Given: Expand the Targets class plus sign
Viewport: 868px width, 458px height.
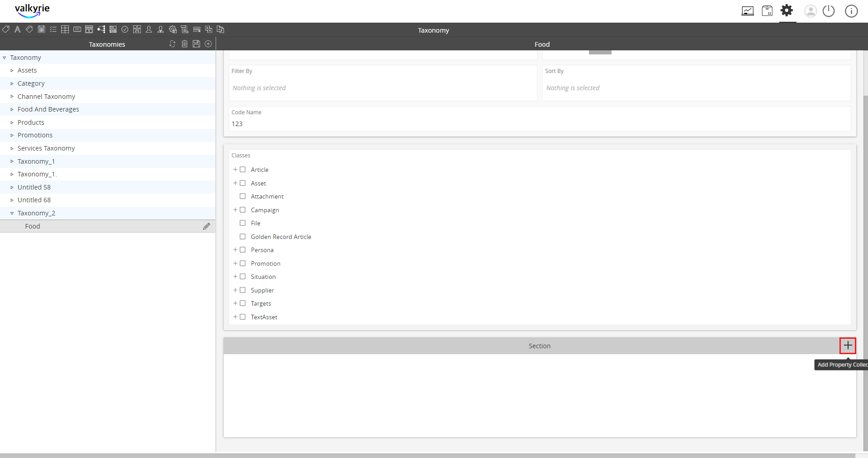Looking at the screenshot, I should tap(235, 303).
